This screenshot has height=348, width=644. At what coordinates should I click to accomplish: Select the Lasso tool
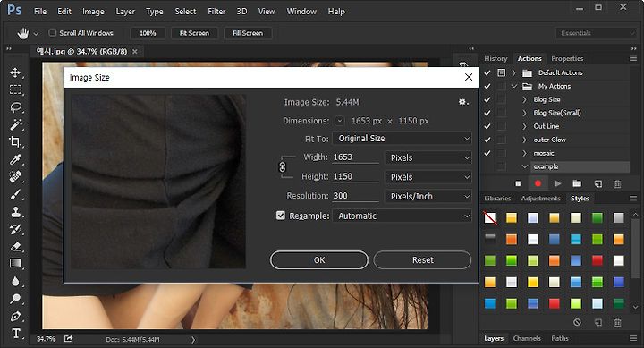tap(15, 107)
